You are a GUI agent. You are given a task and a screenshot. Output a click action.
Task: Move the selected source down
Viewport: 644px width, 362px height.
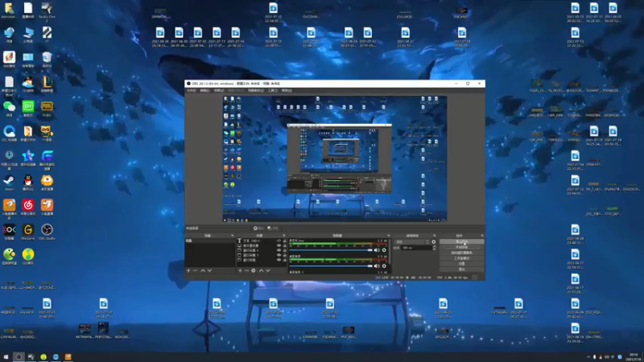point(268,271)
